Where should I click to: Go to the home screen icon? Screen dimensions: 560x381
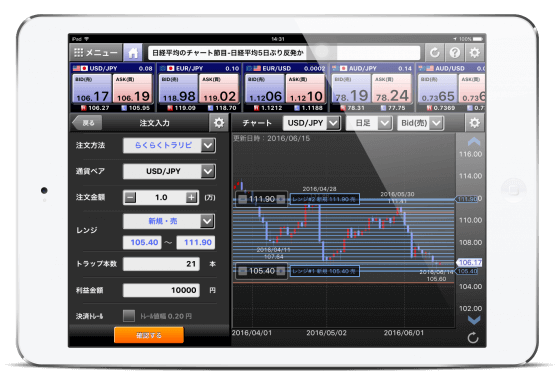(x=133, y=53)
